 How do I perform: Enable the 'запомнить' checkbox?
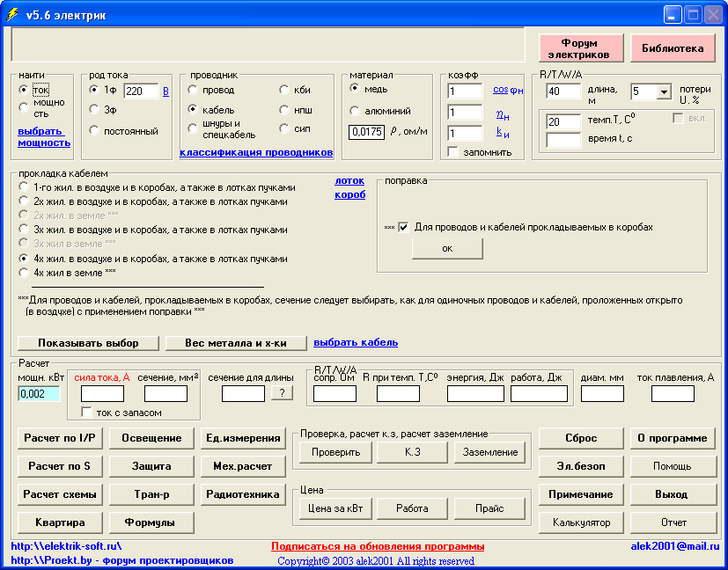[x=453, y=152]
